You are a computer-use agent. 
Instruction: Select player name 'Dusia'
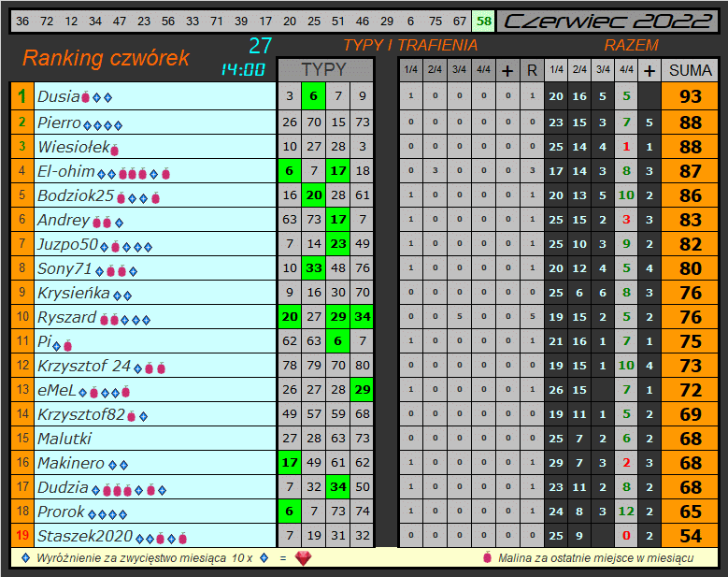pos(59,96)
